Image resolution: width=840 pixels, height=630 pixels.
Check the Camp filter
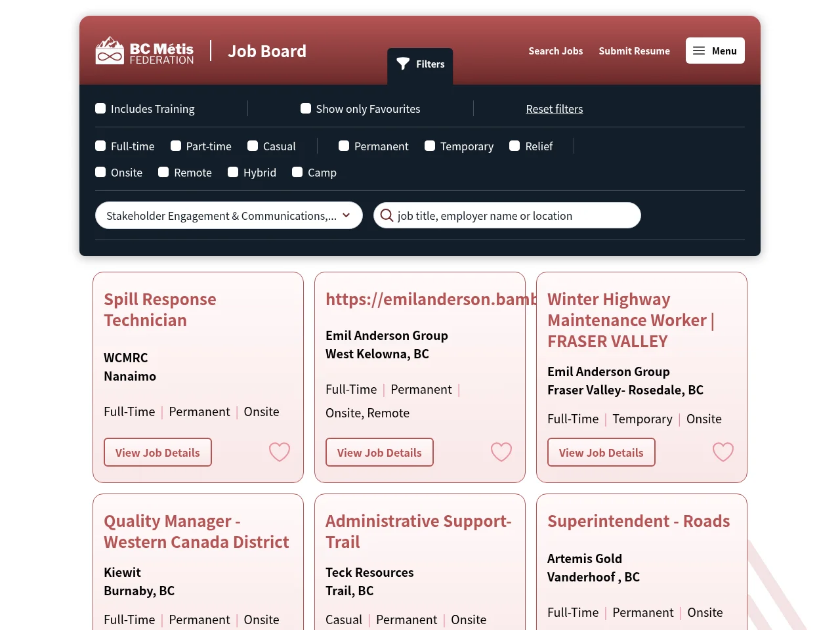(297, 172)
